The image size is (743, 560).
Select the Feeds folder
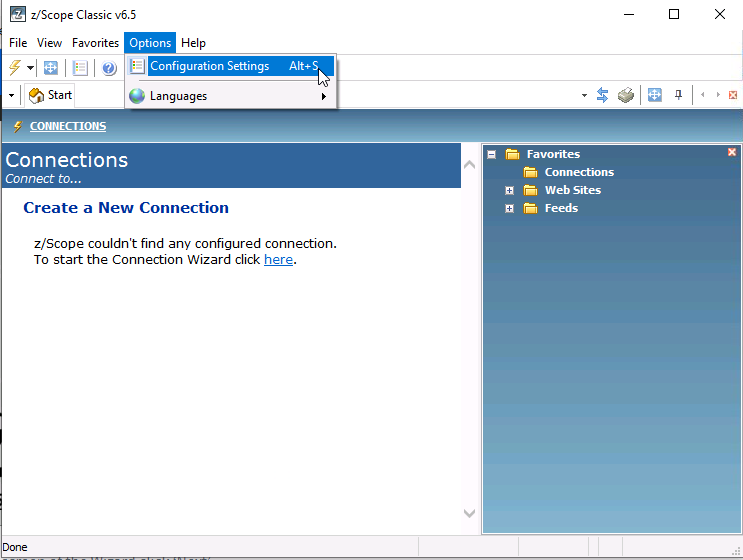pyautogui.click(x=561, y=208)
